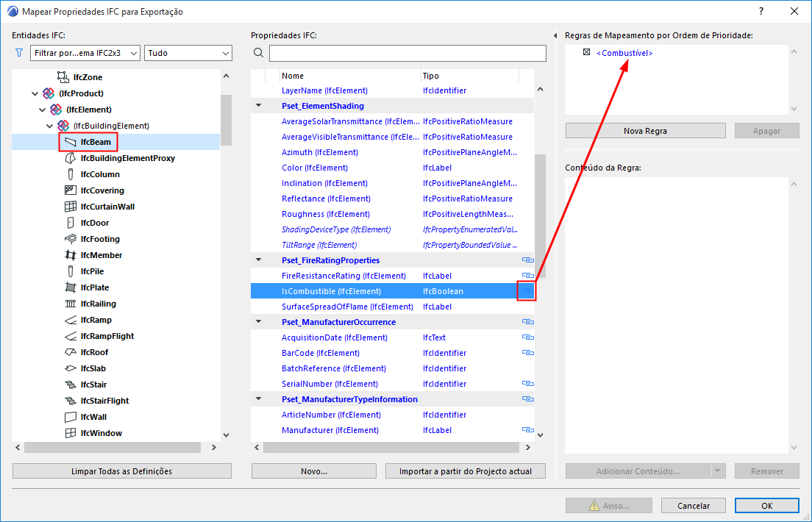Click the IfcWindow entity icon
Viewport: 812px width, 522px height.
[71, 433]
